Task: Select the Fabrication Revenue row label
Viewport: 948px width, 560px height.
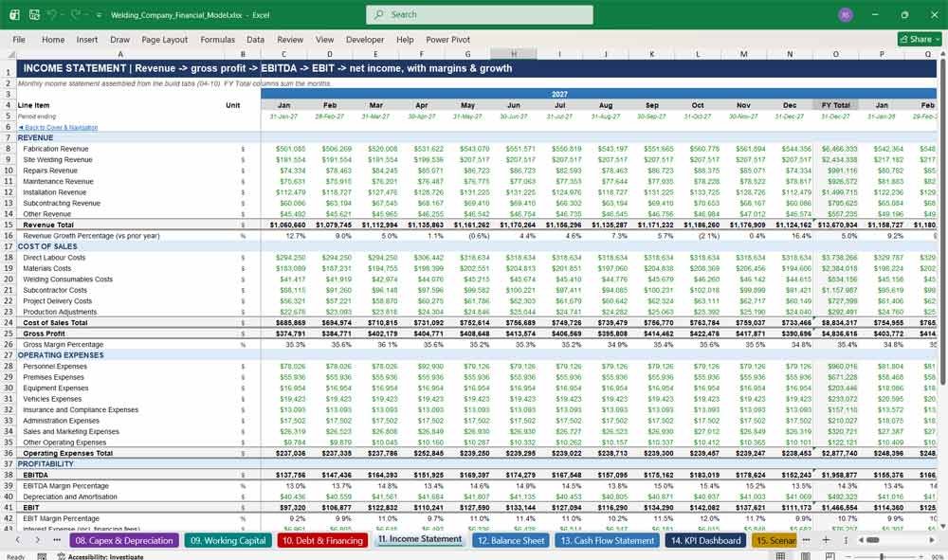Action: 56,149
